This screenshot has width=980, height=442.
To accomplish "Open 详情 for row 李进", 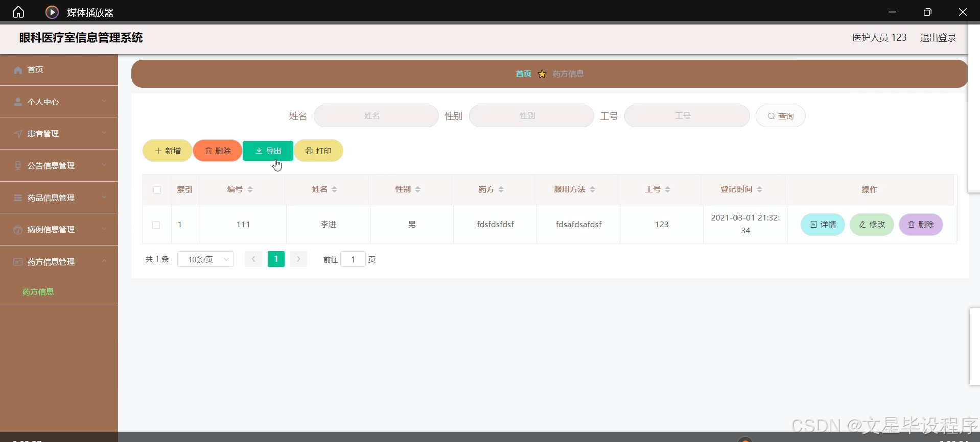I will tap(823, 225).
